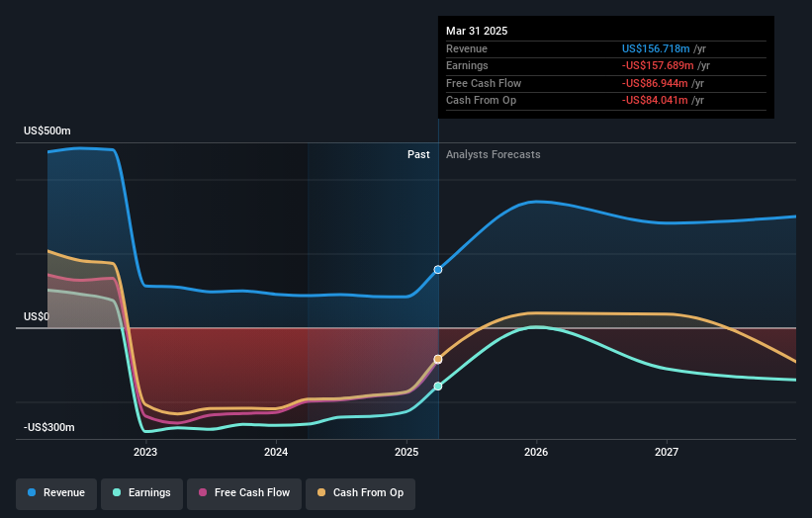Click the tooltip Free Cash Flow row label
812x518 pixels.
pos(484,83)
